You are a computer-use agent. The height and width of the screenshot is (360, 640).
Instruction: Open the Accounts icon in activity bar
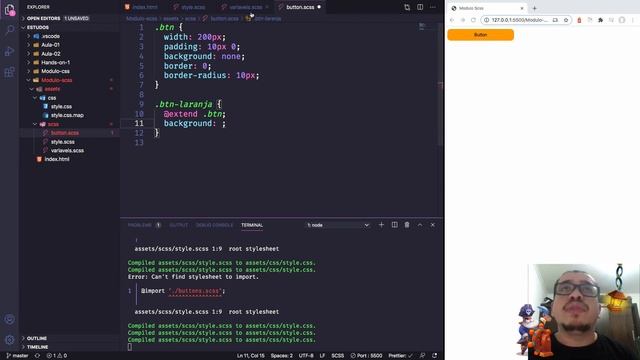point(9,319)
